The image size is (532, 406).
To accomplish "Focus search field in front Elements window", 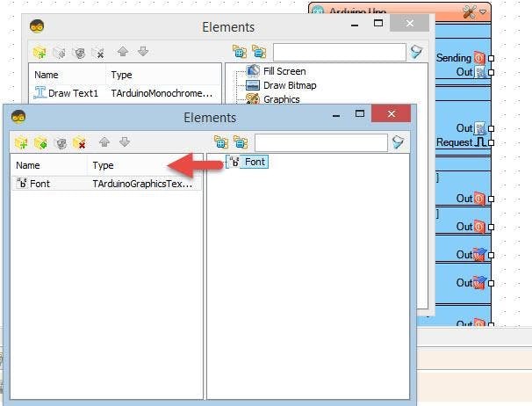I will click(321, 142).
